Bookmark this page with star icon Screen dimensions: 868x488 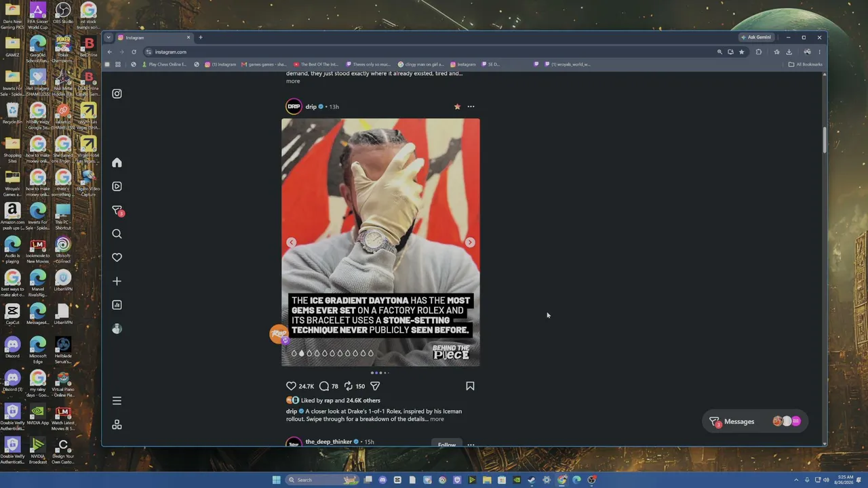[742, 52]
